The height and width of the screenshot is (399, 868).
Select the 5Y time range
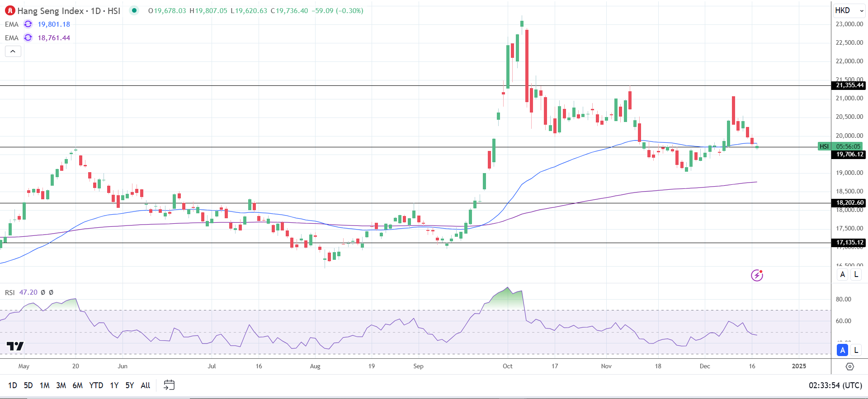pos(130,385)
